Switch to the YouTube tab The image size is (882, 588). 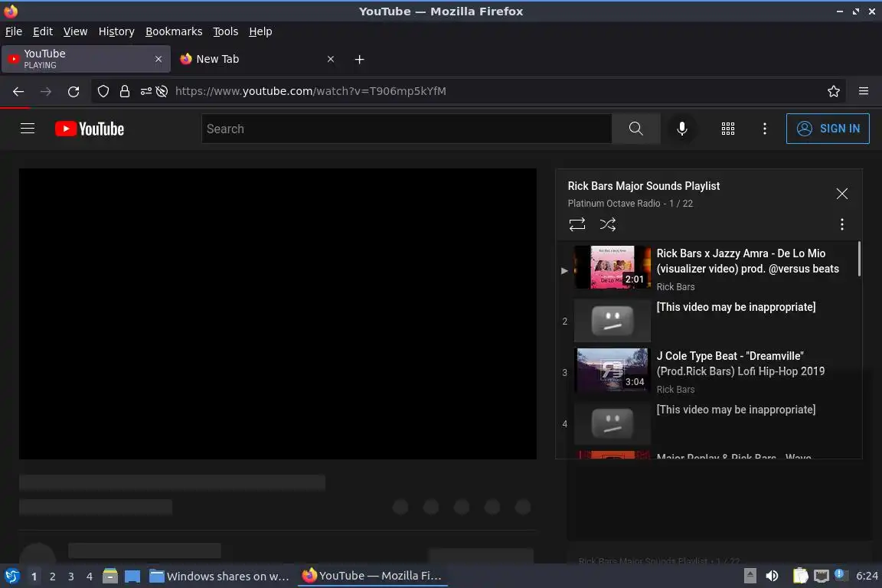(x=86, y=59)
